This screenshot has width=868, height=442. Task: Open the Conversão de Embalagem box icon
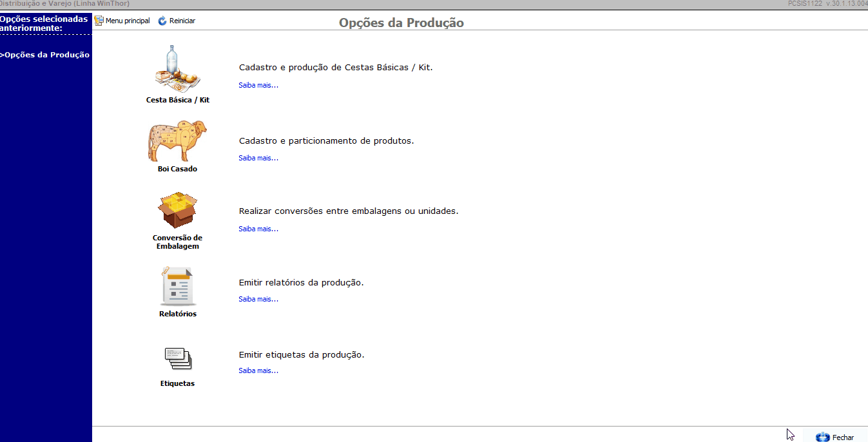pos(177,210)
